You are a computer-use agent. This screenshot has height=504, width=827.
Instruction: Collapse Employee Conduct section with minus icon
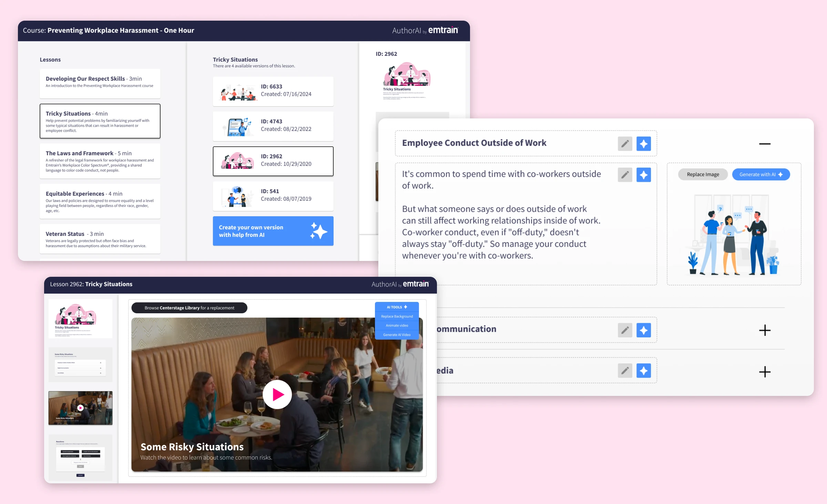pos(765,144)
